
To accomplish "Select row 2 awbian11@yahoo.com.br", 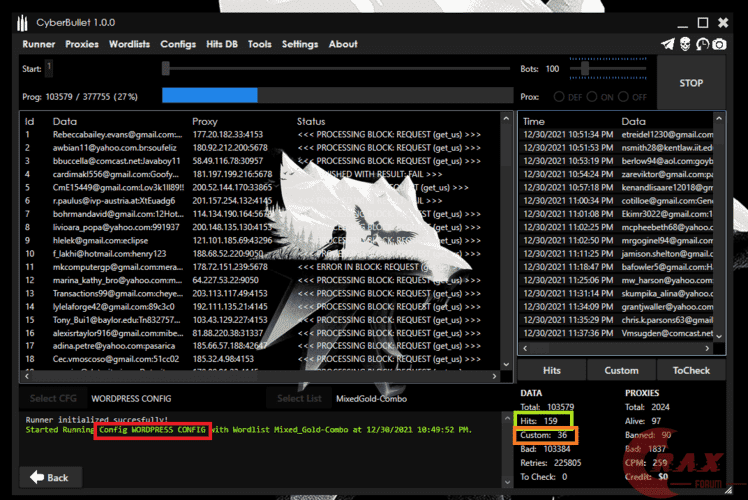I will pos(260,148).
